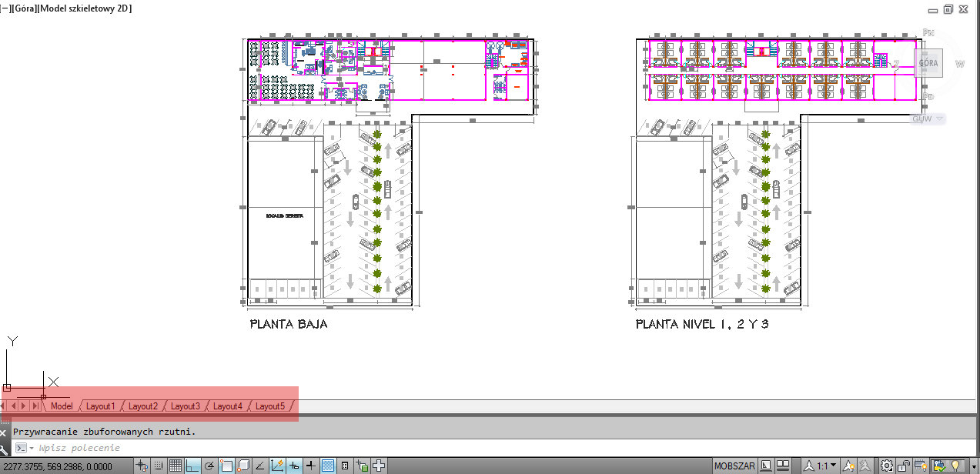Open the status bar customization arrow
The height and width of the screenshot is (474, 980).
click(974, 465)
